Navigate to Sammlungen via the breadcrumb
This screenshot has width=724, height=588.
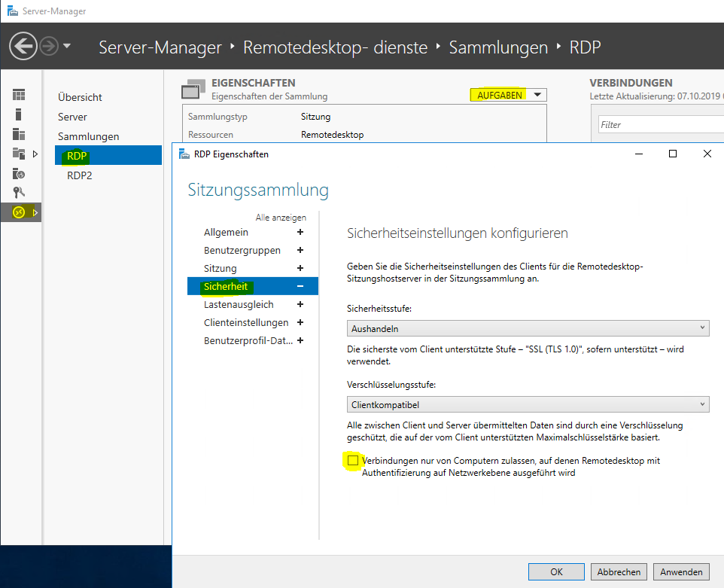[498, 47]
